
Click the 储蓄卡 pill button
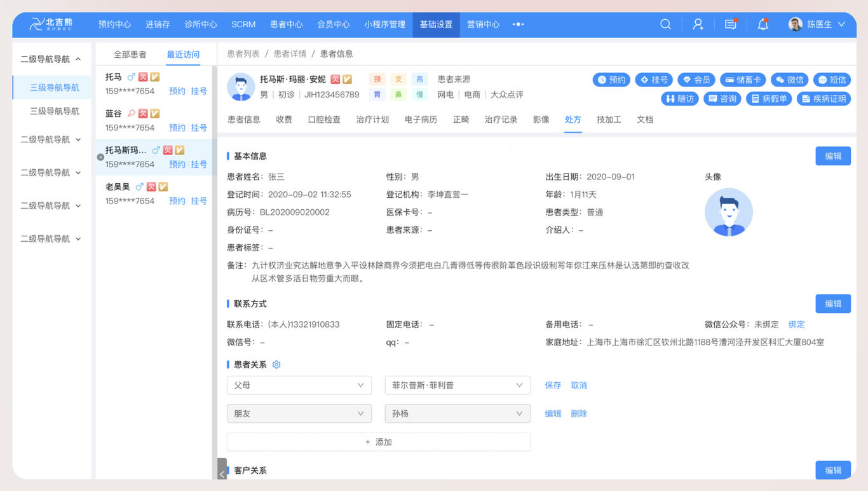(x=743, y=80)
